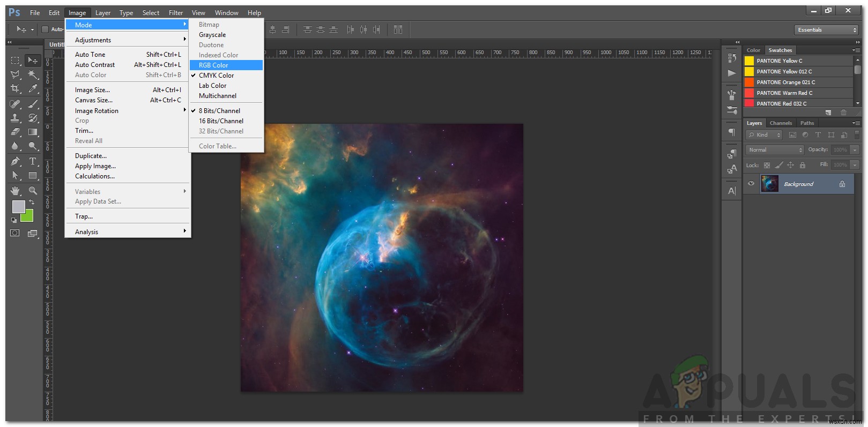This screenshot has height=427, width=868.
Task: Hide the Background layer eye icon
Action: [x=751, y=184]
